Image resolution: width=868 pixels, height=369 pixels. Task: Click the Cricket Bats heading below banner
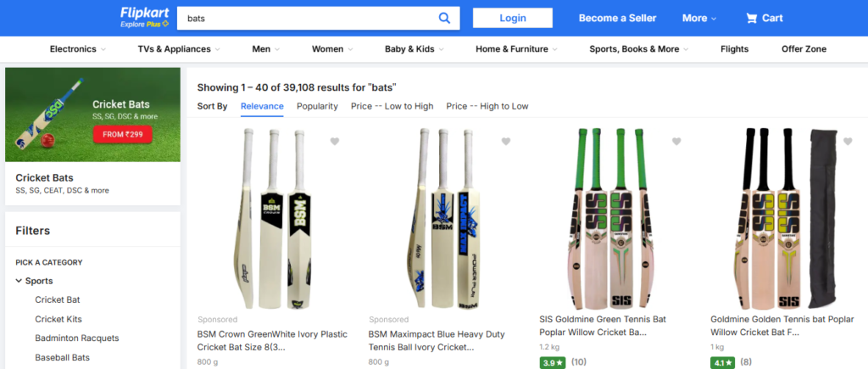[44, 178]
